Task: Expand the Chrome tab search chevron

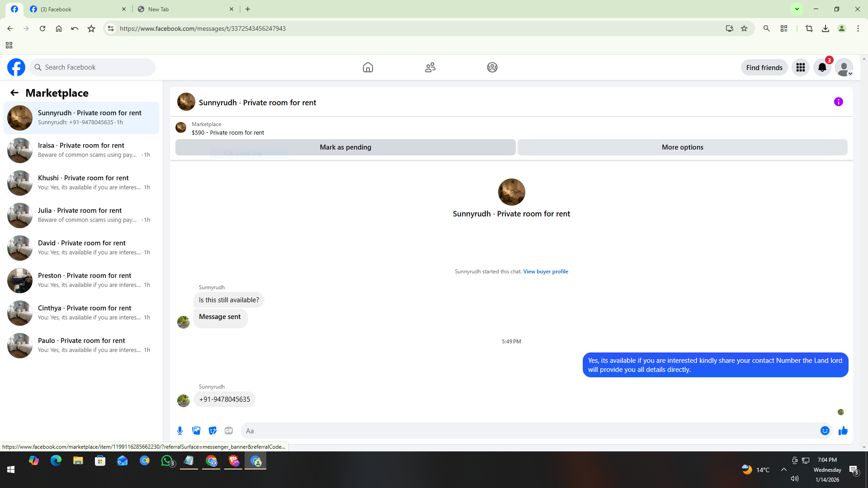Action: click(x=797, y=9)
